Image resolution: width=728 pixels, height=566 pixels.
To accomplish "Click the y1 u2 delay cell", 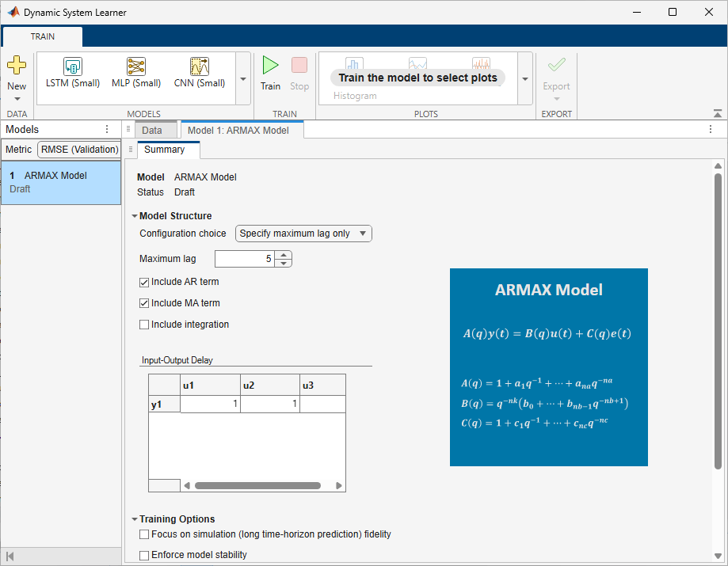I will (270, 404).
